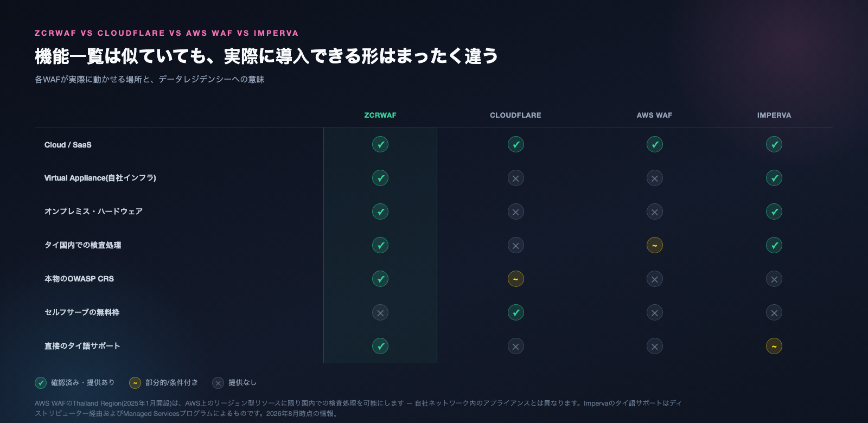Click the オンプレミス・ハードウェア row label

coord(93,211)
